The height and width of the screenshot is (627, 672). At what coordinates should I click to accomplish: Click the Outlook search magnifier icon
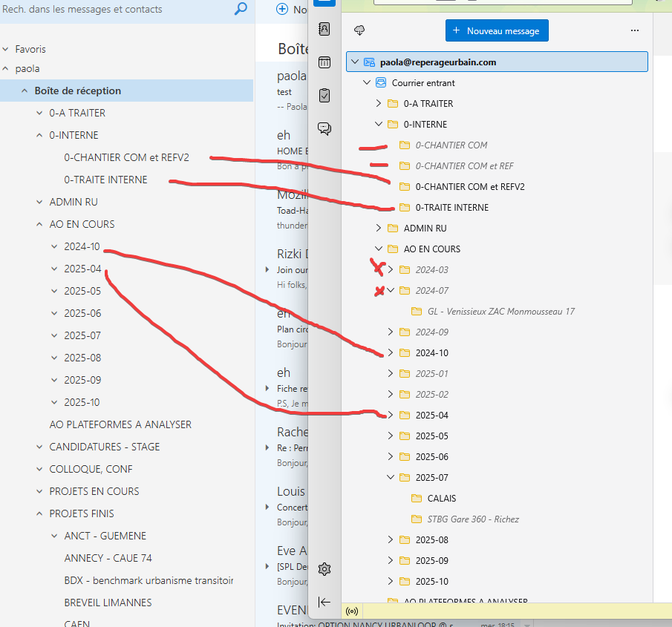(241, 10)
